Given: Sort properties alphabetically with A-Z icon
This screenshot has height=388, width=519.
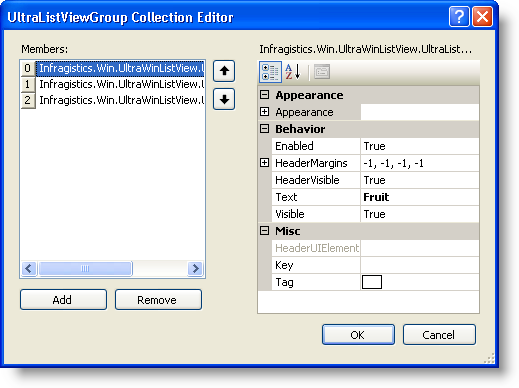Looking at the screenshot, I should pos(293,72).
